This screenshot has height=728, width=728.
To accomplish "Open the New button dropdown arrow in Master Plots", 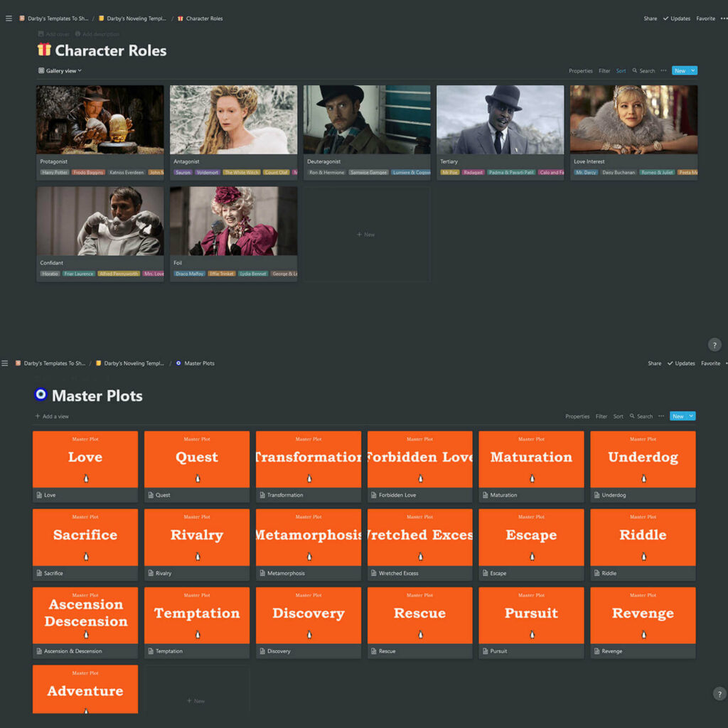I will pos(691,416).
